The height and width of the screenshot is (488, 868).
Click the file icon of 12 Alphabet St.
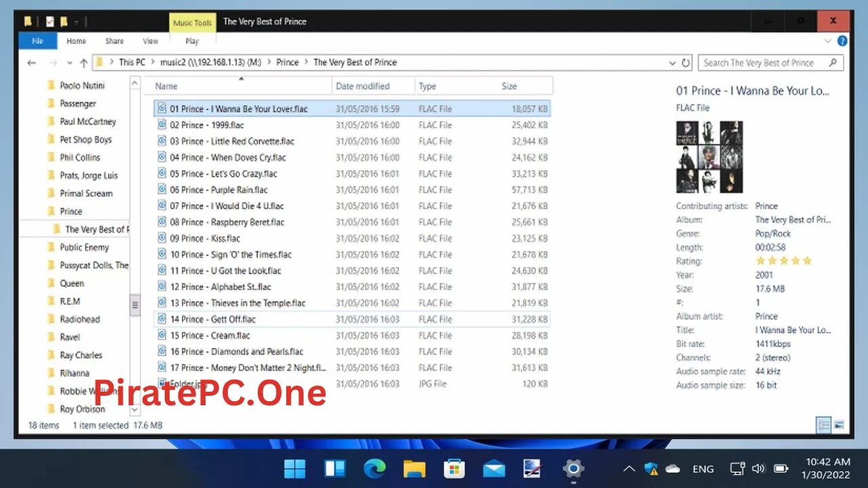pos(162,287)
